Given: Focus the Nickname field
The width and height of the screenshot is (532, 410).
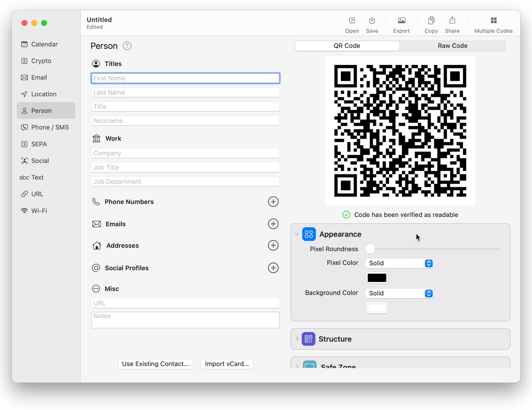Looking at the screenshot, I should [185, 121].
